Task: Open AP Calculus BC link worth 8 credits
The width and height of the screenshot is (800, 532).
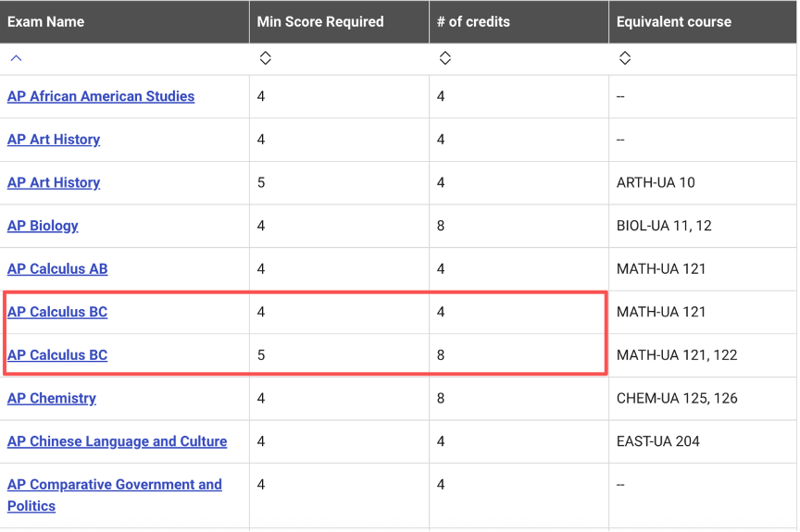Action: (x=57, y=355)
